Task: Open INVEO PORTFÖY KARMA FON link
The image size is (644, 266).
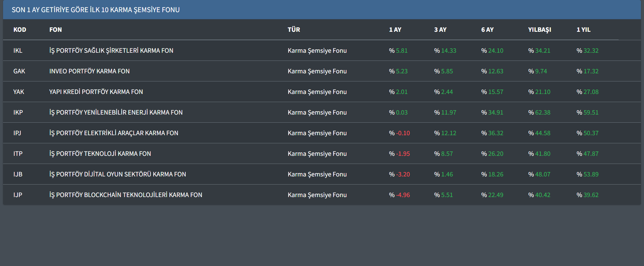Action: pyautogui.click(x=89, y=71)
